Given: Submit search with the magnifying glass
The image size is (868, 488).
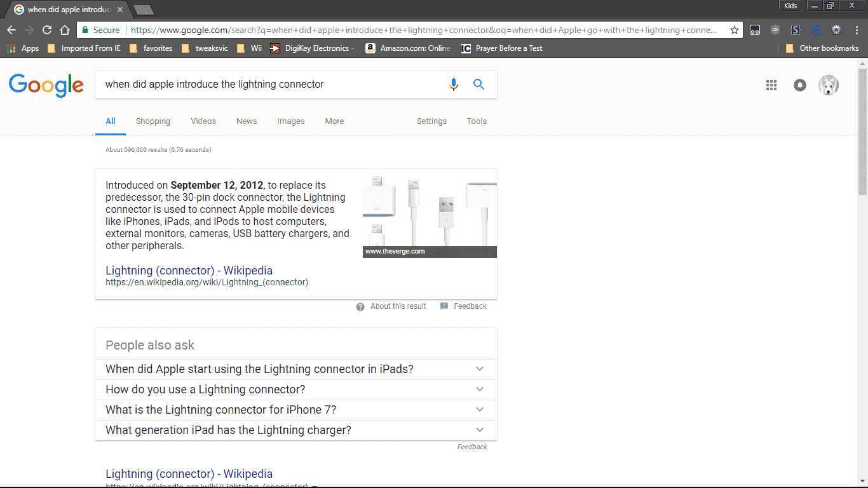Looking at the screenshot, I should 479,85.
